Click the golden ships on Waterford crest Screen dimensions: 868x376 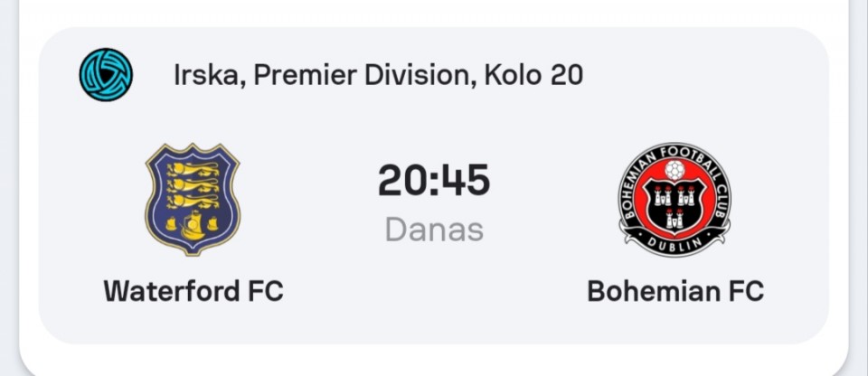(x=192, y=225)
